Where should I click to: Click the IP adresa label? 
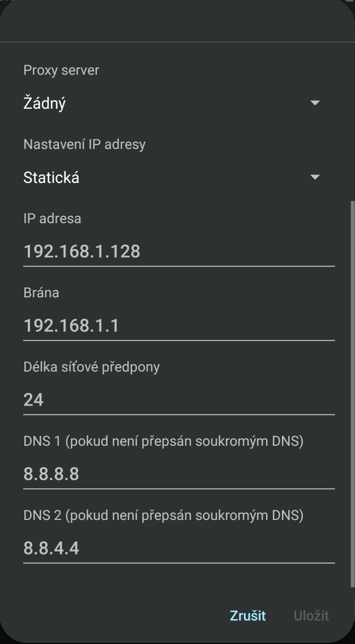(x=52, y=219)
